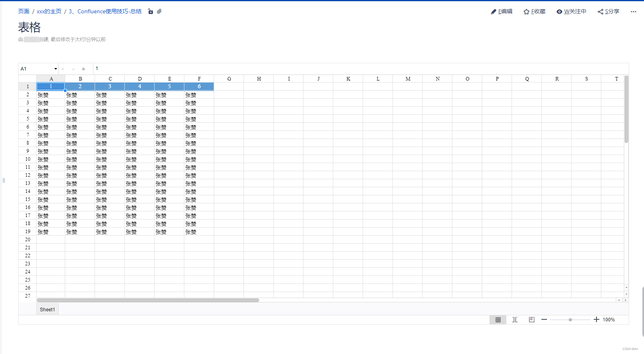Select cell C5 containing 张赞
This screenshot has width=644, height=354.
click(110, 119)
